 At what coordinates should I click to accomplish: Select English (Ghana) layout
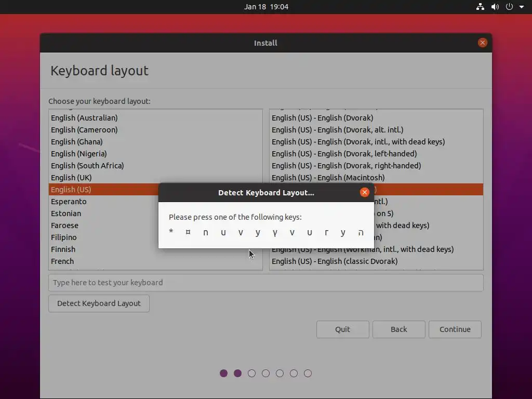click(155, 141)
